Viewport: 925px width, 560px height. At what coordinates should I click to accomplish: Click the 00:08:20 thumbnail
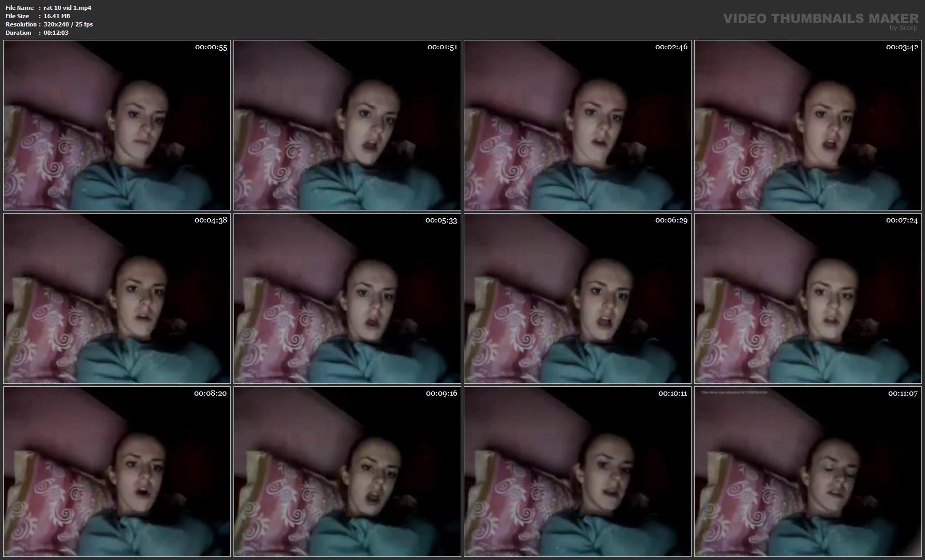pyautogui.click(x=117, y=471)
